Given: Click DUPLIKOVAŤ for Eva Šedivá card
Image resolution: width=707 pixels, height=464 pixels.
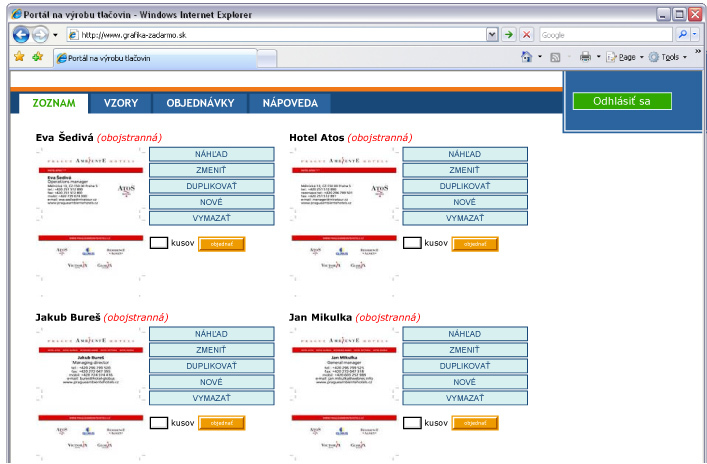Looking at the screenshot, I should click(211, 186).
